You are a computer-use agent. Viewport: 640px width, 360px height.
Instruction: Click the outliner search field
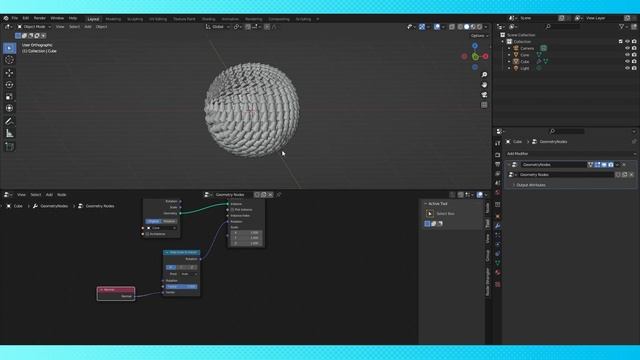pos(563,27)
